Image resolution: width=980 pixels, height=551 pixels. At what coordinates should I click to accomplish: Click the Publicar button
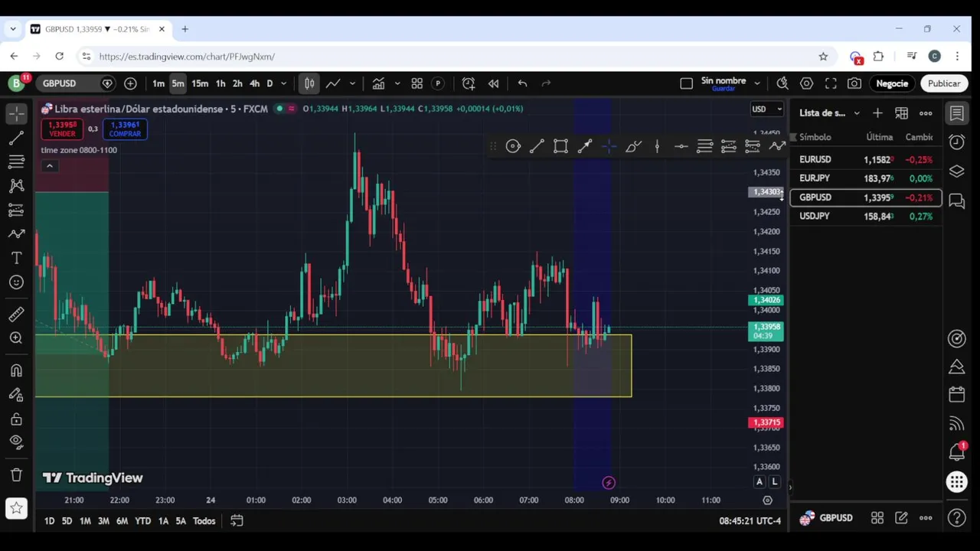[x=943, y=83]
